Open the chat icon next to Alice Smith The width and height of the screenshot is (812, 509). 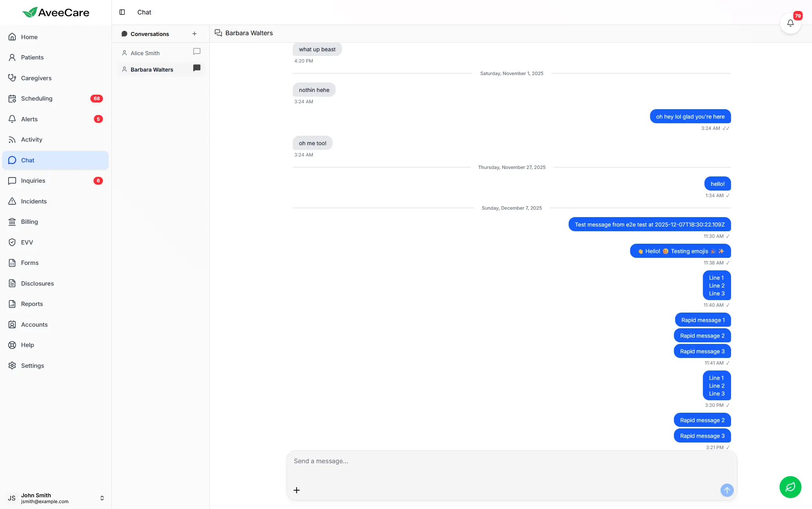197,51
